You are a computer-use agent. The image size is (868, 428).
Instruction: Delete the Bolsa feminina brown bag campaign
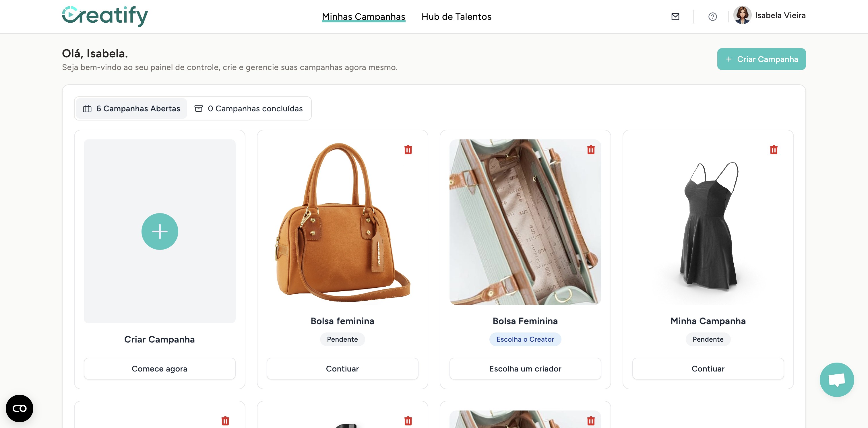click(x=408, y=150)
